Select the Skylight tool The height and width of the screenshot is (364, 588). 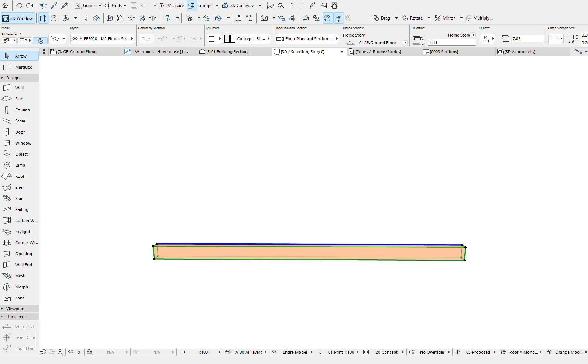click(x=19, y=232)
